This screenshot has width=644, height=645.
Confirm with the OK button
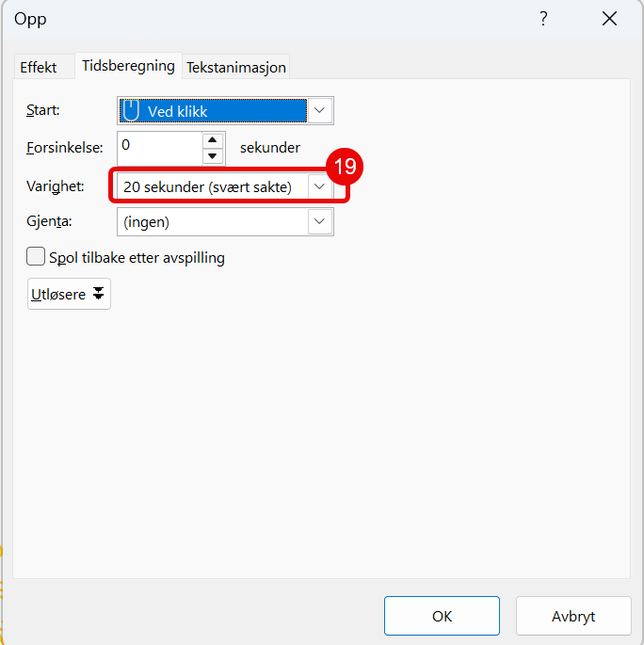click(442, 616)
